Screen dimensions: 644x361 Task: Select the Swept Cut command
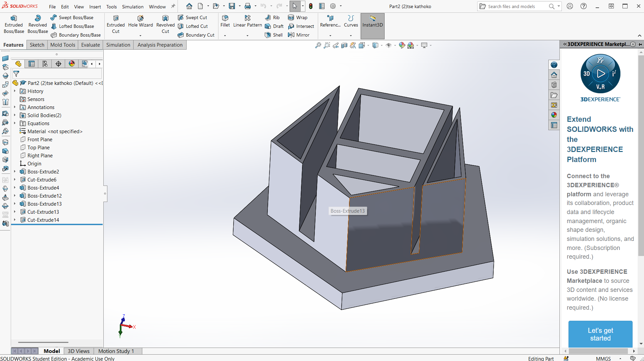coord(193,17)
